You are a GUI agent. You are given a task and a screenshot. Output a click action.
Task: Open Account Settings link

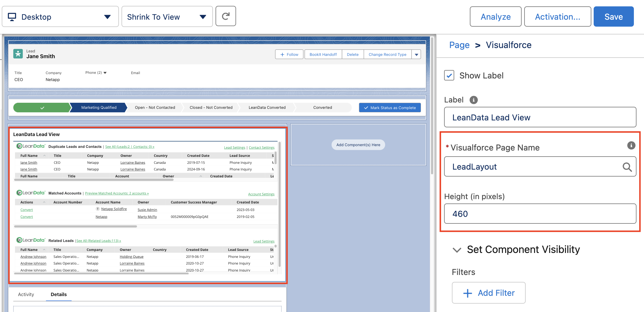pos(261,194)
